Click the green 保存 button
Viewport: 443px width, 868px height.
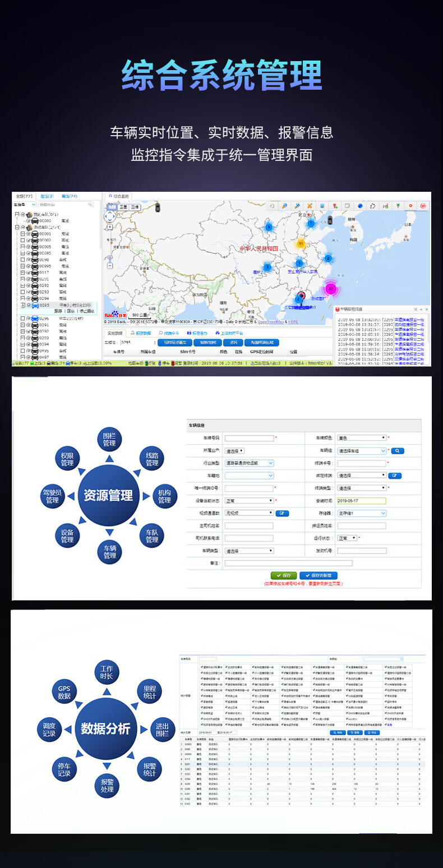(x=283, y=575)
